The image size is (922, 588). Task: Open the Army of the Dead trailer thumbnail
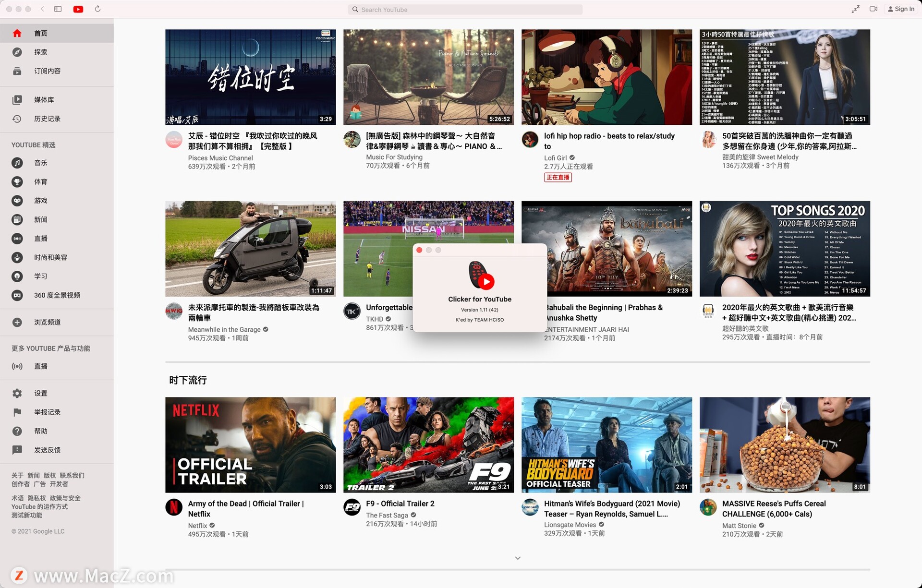[251, 445]
